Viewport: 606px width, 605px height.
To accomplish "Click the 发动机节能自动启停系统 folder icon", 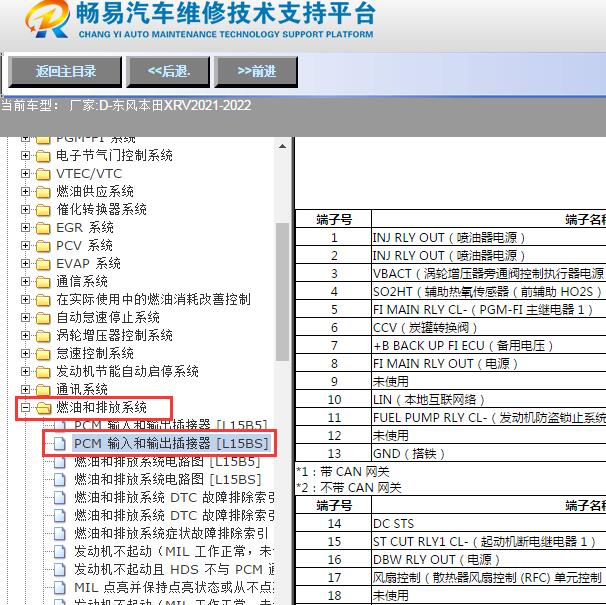I will coord(43,372).
